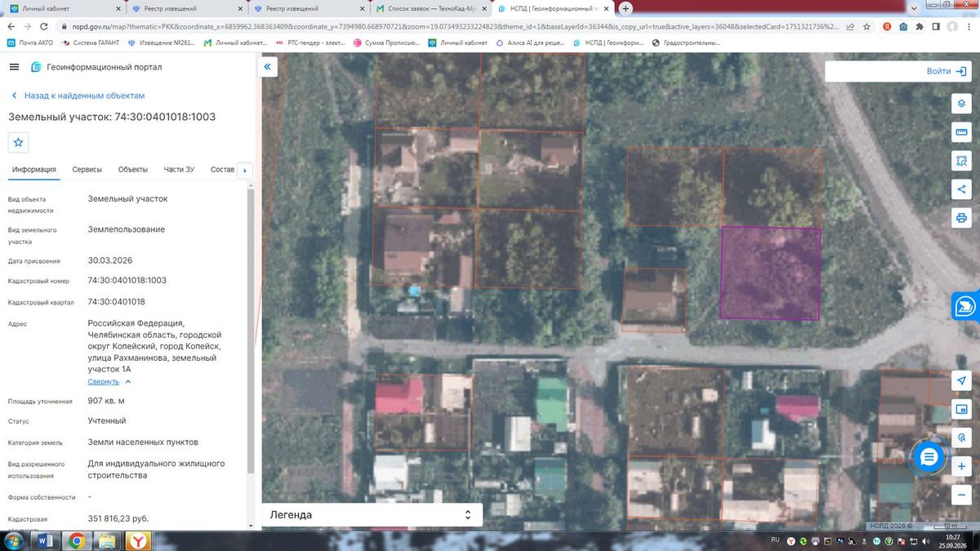Print the current map

(962, 218)
